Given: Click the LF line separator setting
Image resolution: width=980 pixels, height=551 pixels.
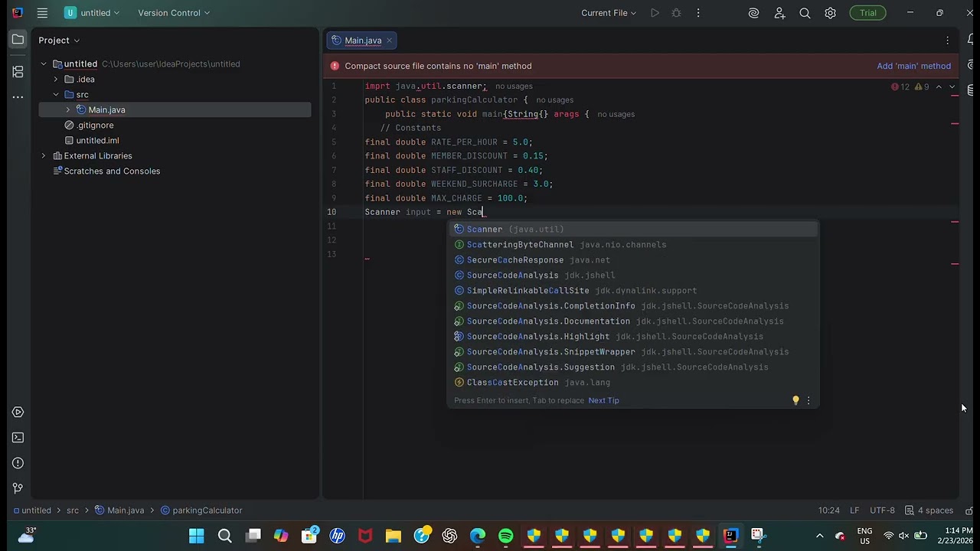Looking at the screenshot, I should pyautogui.click(x=854, y=510).
